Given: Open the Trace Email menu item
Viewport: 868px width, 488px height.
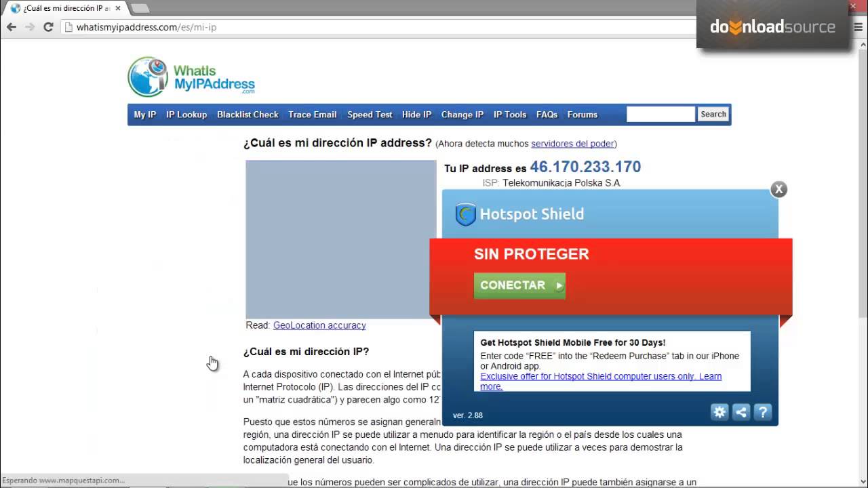Looking at the screenshot, I should [312, 115].
